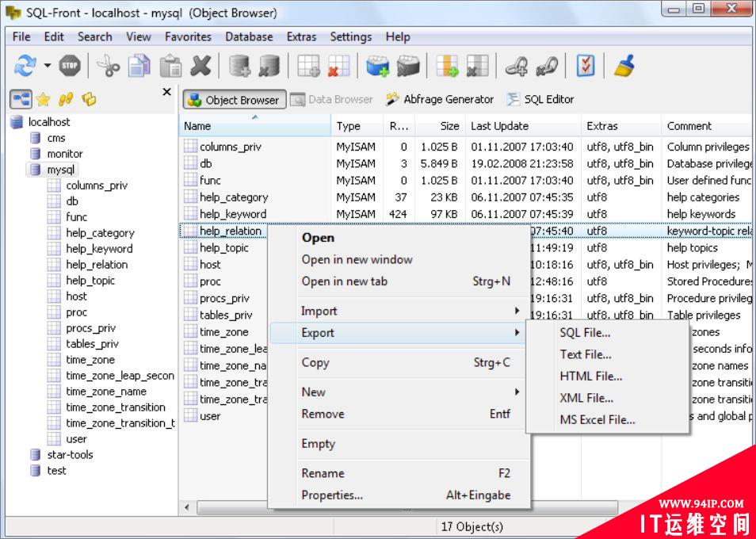Choose MS Excel File... export option
The width and height of the screenshot is (756, 539).
608,420
